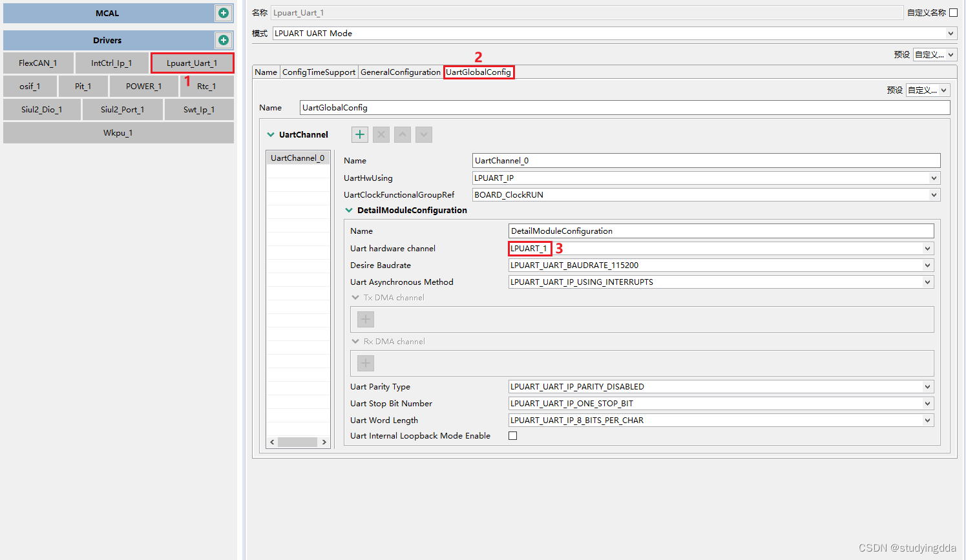Add an Rx DMA channel entry

(x=366, y=363)
